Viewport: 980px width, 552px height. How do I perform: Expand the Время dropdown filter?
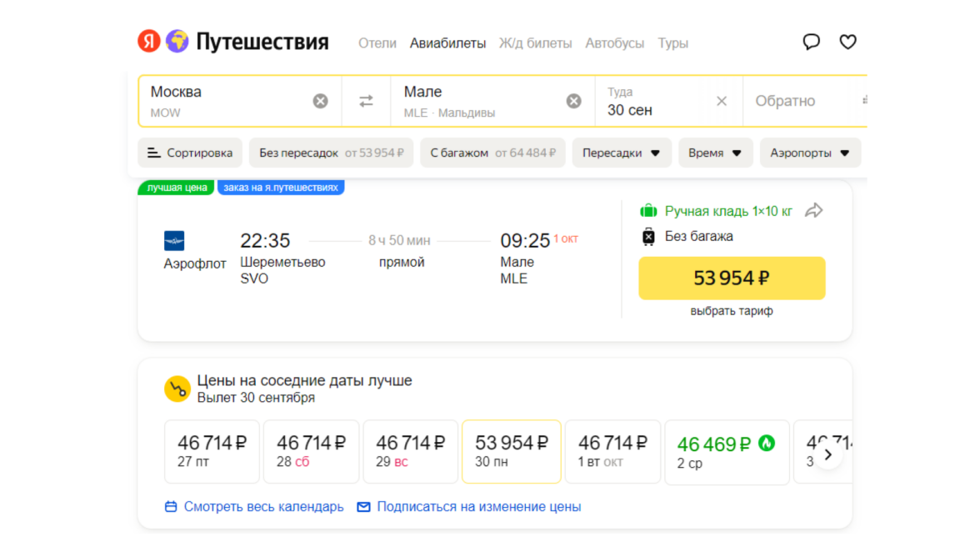715,153
